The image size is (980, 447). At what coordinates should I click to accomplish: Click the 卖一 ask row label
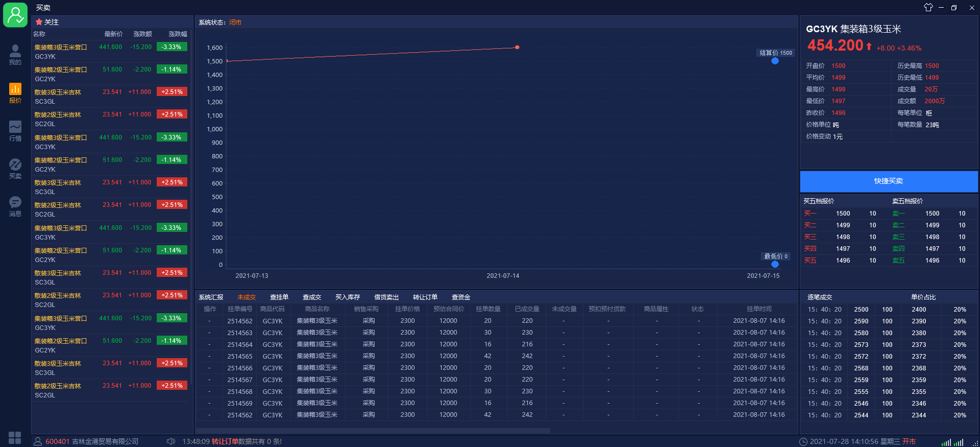(898, 214)
